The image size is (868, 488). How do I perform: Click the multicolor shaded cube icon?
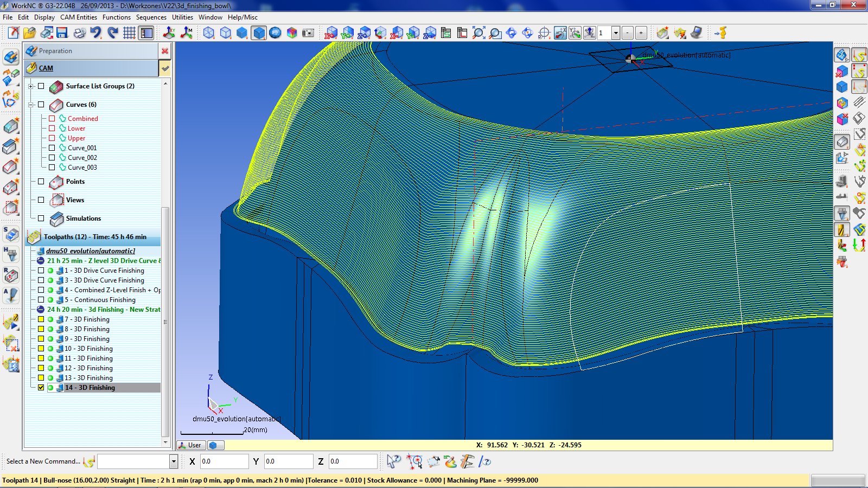(x=292, y=33)
